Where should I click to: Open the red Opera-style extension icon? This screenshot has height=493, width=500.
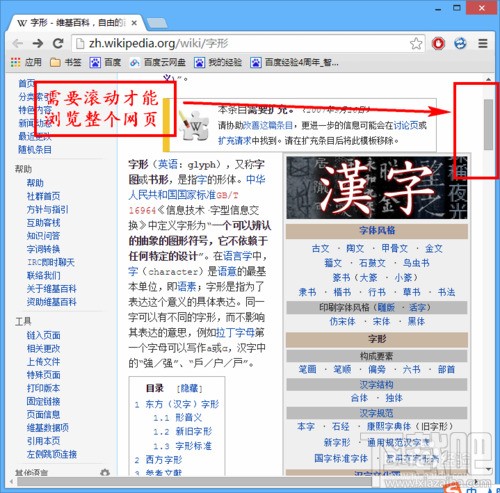point(438,43)
